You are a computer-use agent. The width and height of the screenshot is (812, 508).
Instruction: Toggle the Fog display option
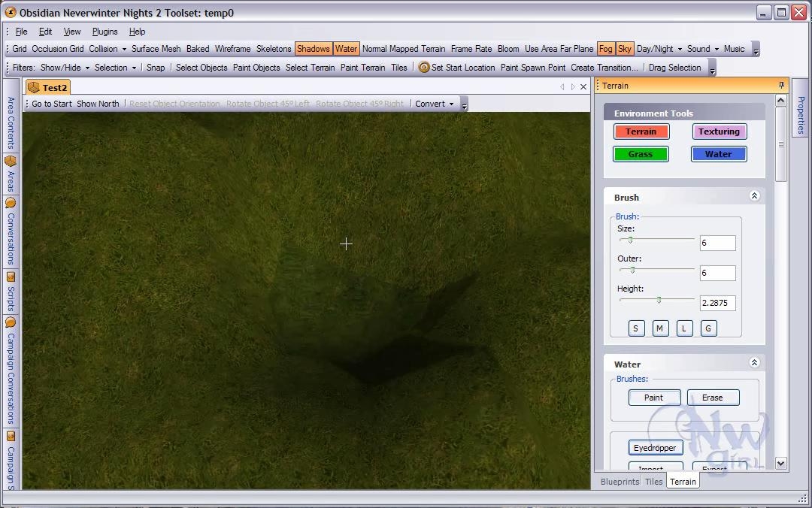point(605,49)
